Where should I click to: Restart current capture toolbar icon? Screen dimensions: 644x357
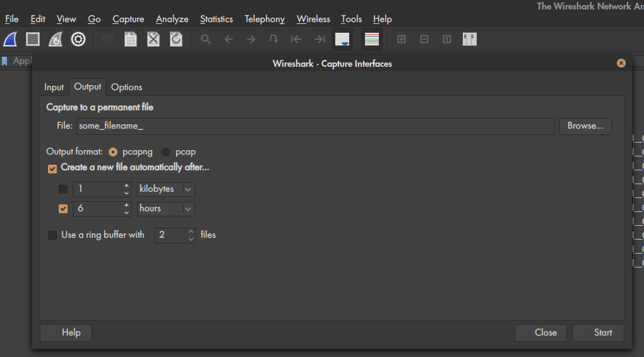click(x=56, y=39)
